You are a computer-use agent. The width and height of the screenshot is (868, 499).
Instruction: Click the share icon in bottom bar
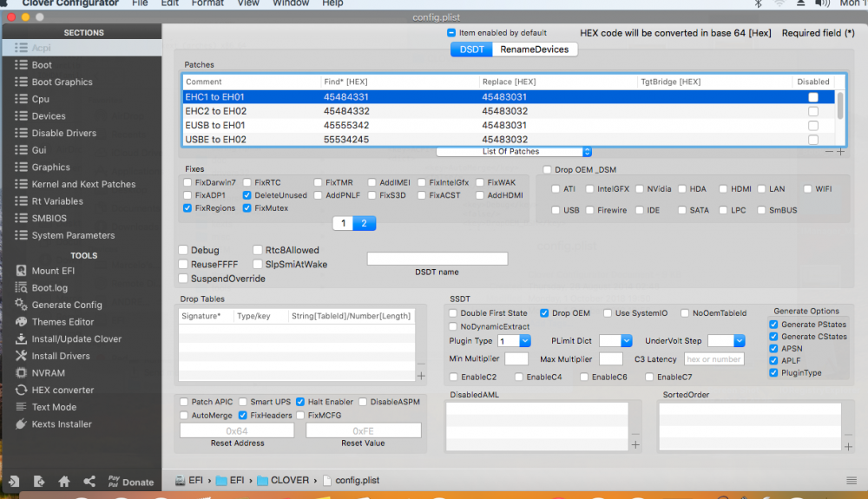click(x=89, y=482)
